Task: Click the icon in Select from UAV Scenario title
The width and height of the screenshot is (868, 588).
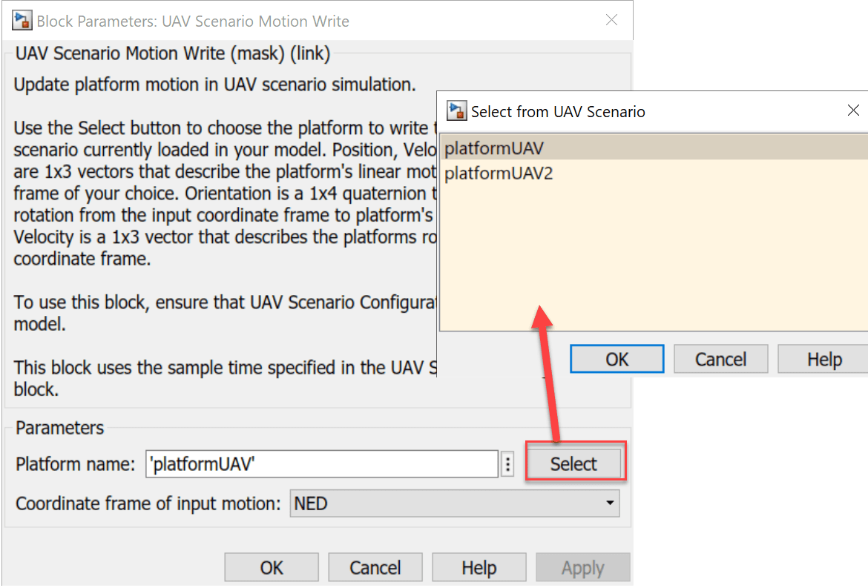Action: tap(456, 111)
